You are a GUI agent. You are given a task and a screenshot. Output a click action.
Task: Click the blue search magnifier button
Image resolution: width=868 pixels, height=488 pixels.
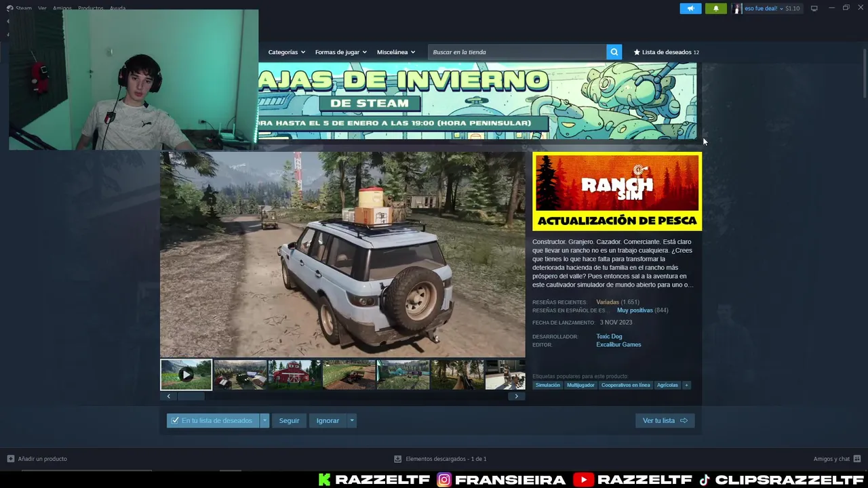tap(614, 52)
